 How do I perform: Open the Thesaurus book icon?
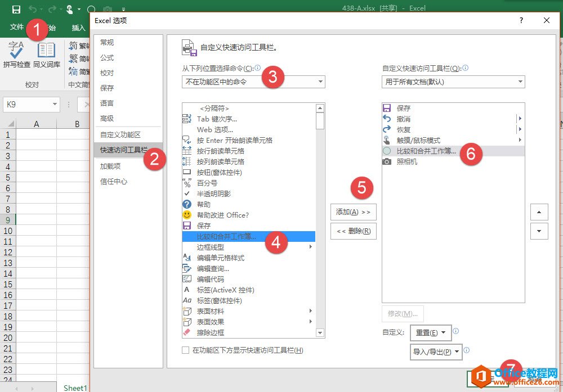coord(46,50)
